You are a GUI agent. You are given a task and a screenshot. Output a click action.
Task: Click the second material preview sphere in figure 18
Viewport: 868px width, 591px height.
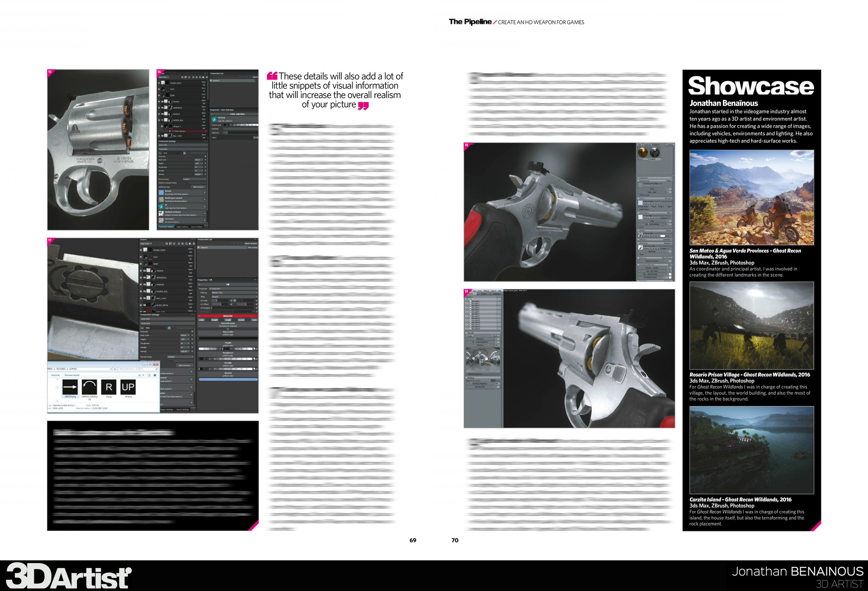point(655,152)
